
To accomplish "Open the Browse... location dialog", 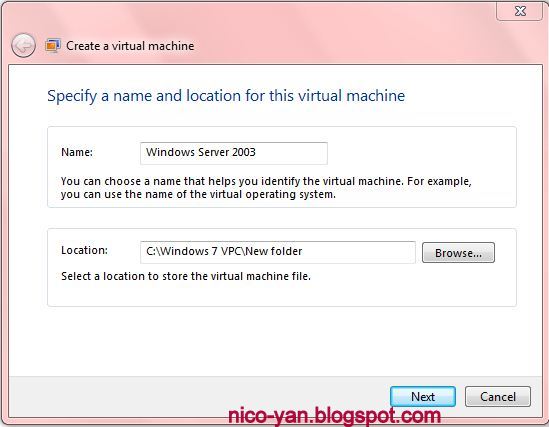I will point(458,252).
